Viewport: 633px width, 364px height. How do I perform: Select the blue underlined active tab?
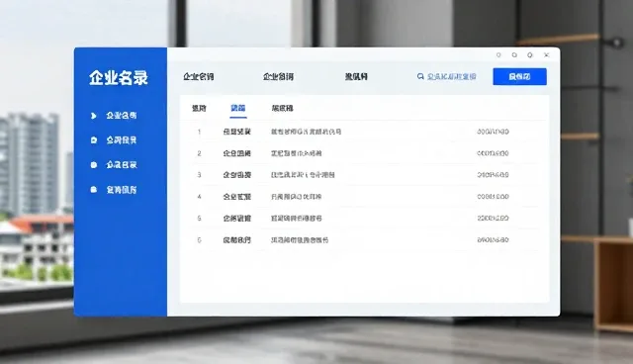(238, 108)
